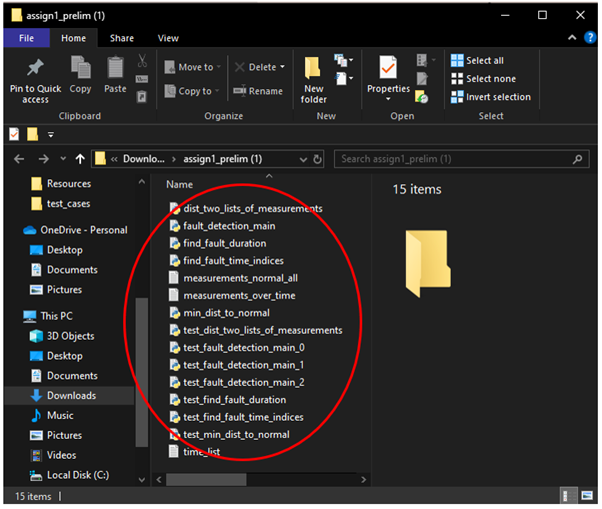Open the File tab

click(26, 38)
